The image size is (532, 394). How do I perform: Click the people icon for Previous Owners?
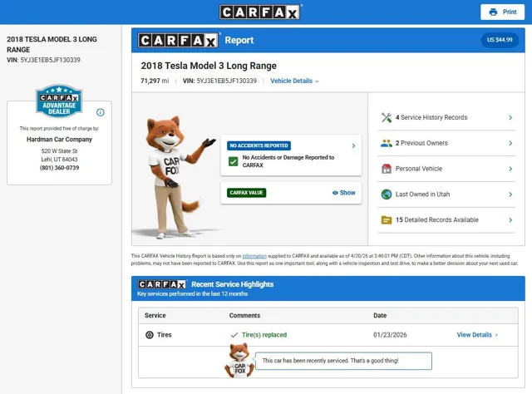[387, 143]
